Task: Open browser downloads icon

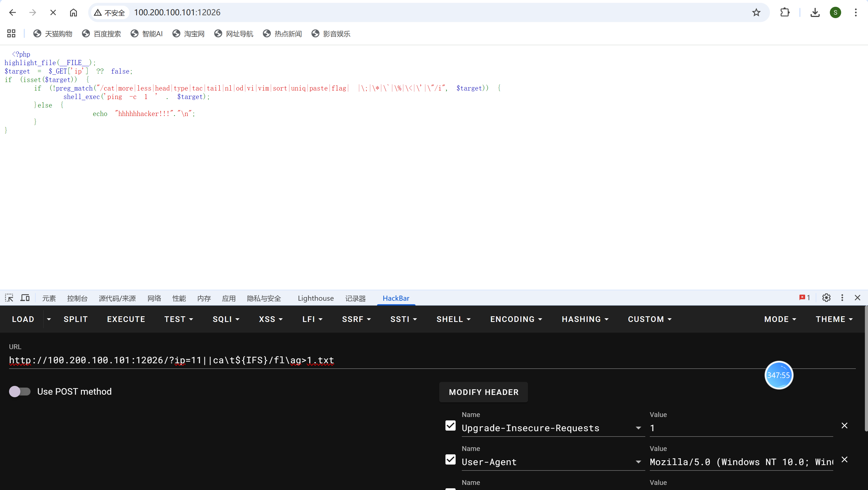Action: point(815,12)
